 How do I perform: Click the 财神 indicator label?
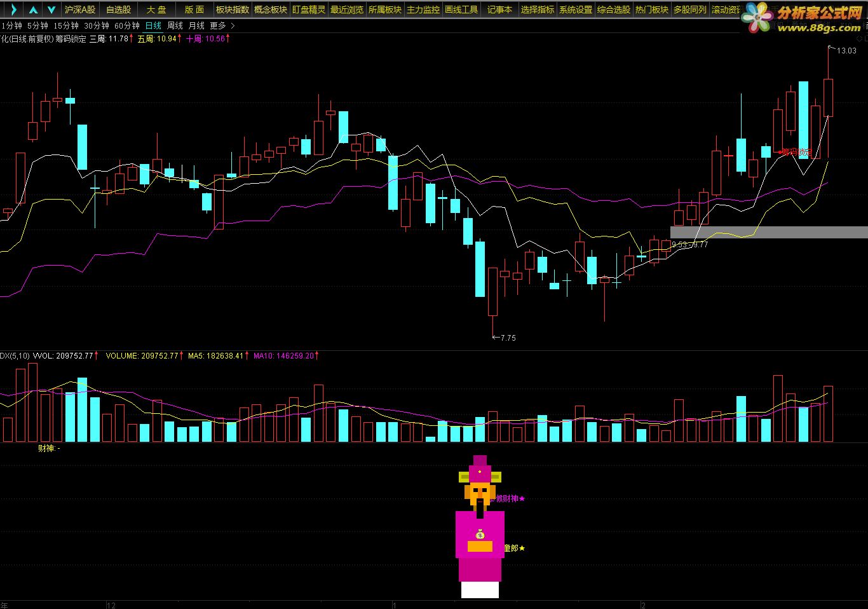point(49,448)
